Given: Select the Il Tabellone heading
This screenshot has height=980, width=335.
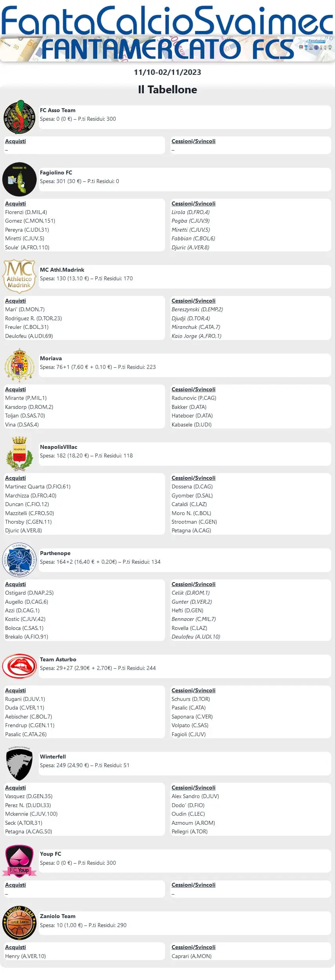Looking at the screenshot, I should (x=167, y=89).
